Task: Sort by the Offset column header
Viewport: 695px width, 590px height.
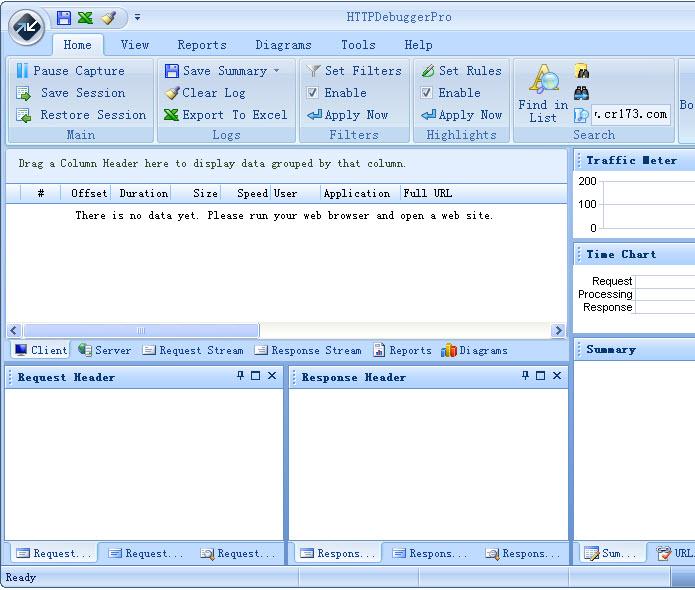Action: coord(86,193)
